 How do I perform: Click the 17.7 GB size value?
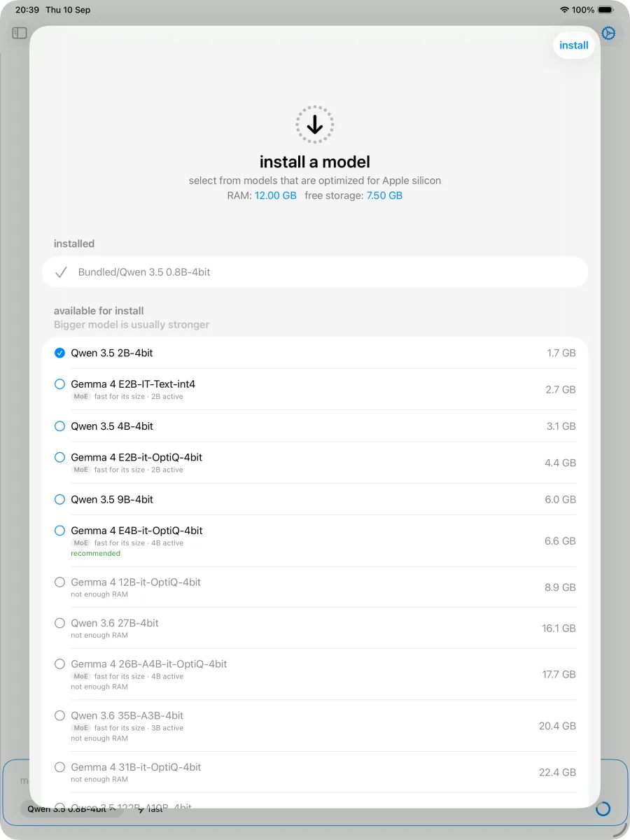pos(559,675)
